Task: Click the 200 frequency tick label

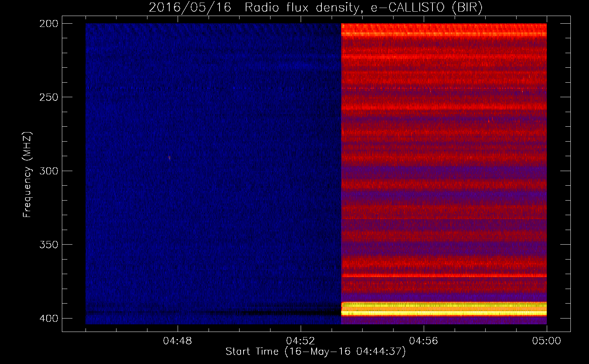Action: click(49, 24)
